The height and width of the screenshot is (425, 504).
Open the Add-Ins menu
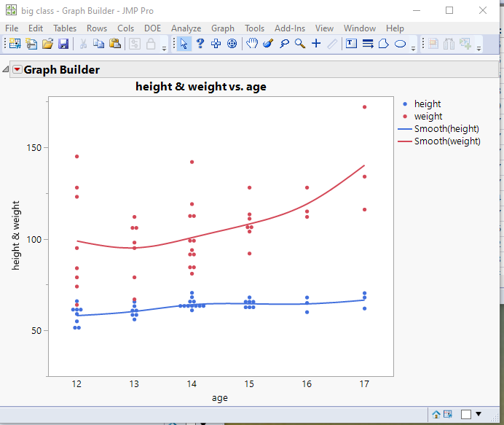290,28
